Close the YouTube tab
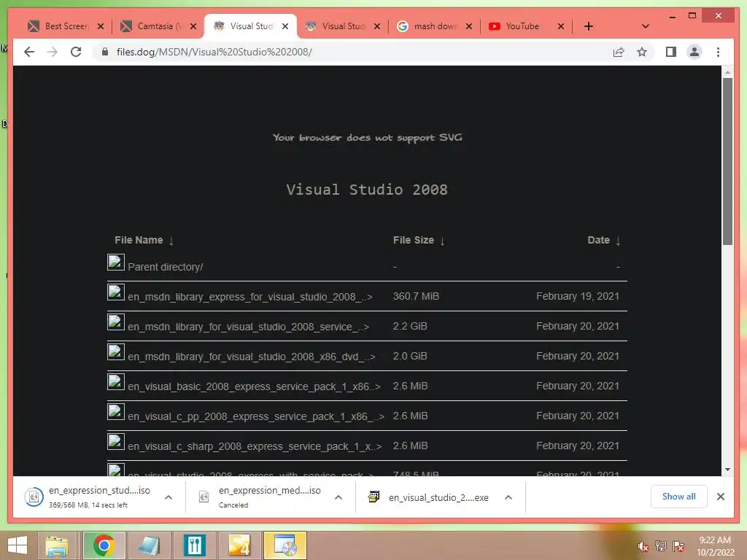747x560 pixels. click(x=561, y=26)
